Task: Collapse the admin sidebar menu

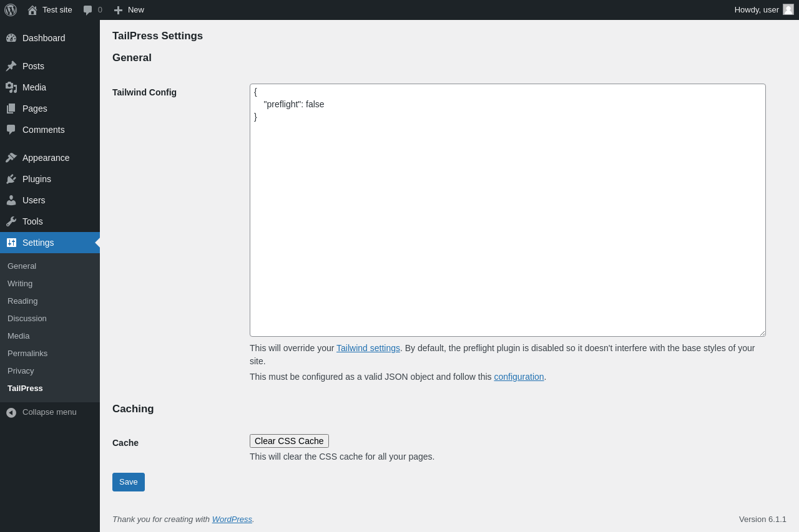Action: [50, 412]
